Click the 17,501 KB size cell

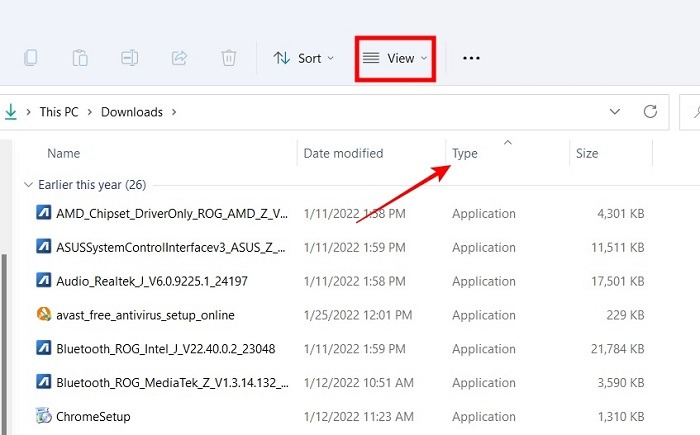(x=618, y=281)
